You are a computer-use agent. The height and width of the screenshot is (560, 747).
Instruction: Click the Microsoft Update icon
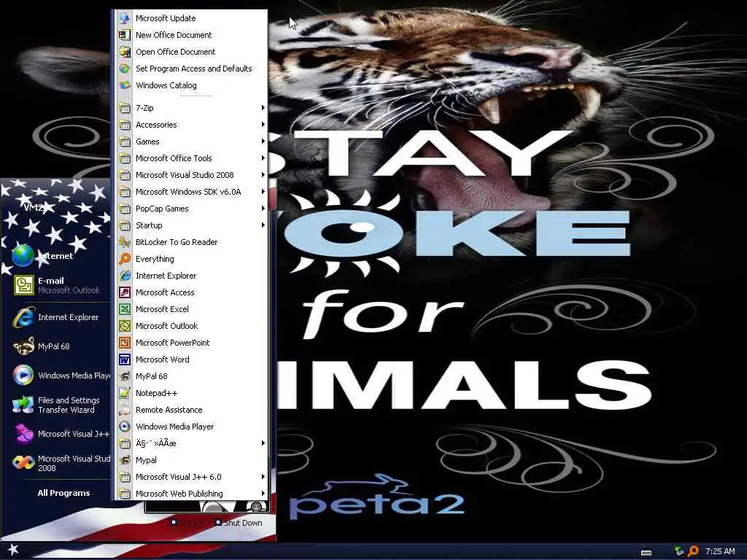tap(124, 18)
